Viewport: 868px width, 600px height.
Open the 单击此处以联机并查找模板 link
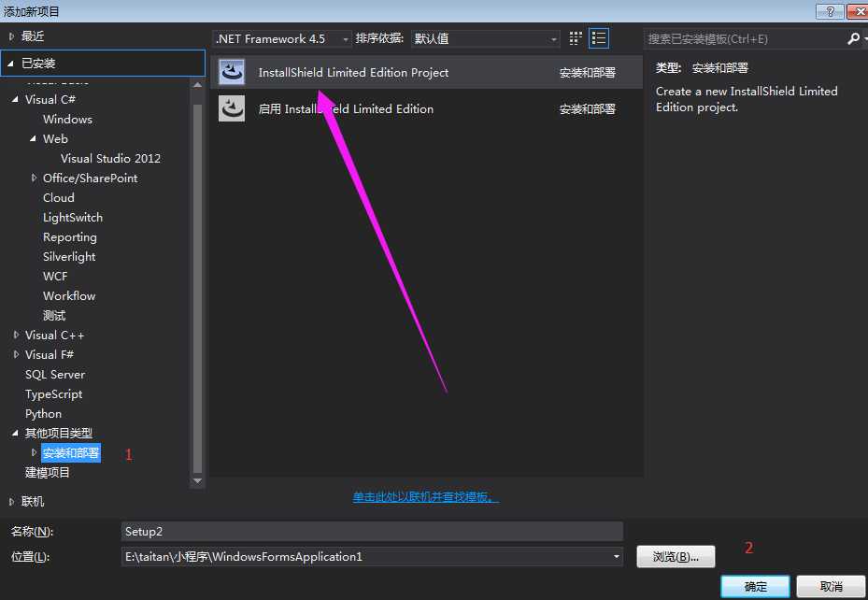(425, 496)
